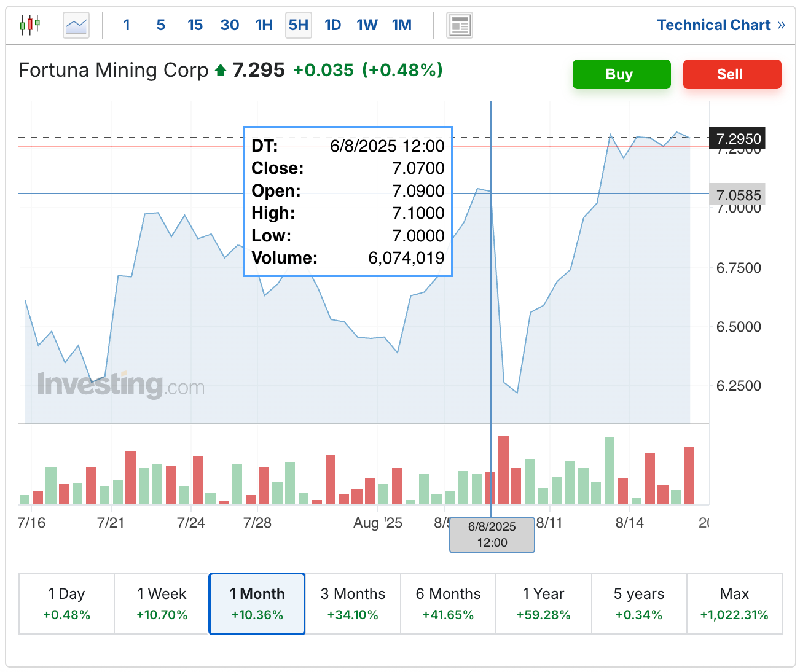Select the 5H interval
The width and height of the screenshot is (800, 672).
tap(299, 25)
